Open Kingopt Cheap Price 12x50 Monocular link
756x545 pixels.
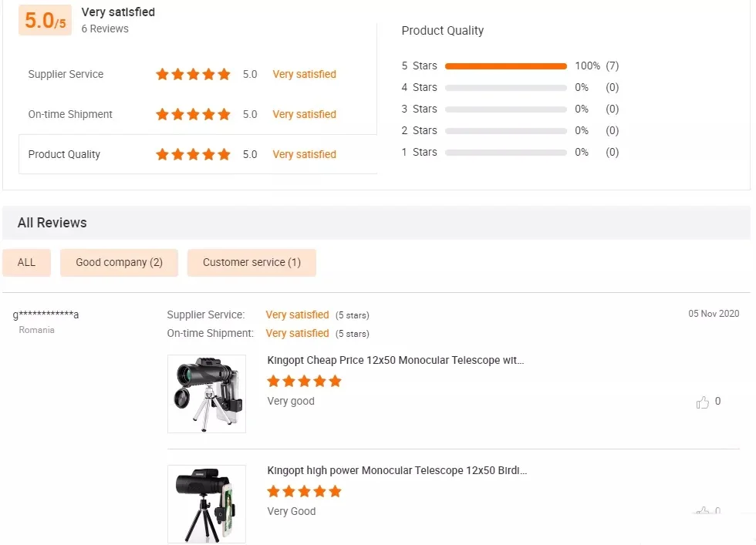396,360
